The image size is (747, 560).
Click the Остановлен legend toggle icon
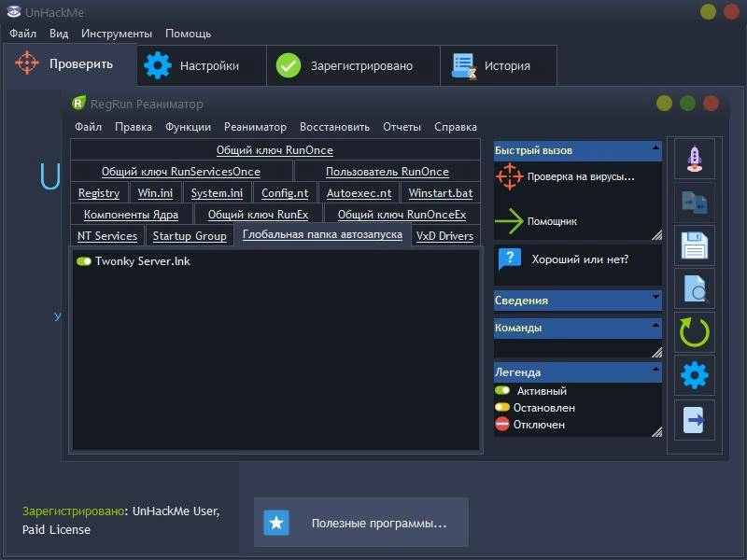(502, 407)
